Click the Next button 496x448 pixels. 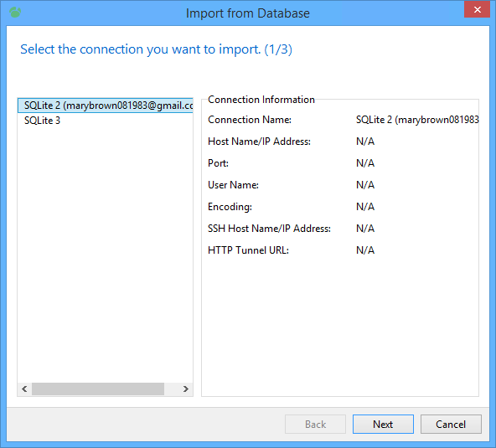tap(383, 424)
